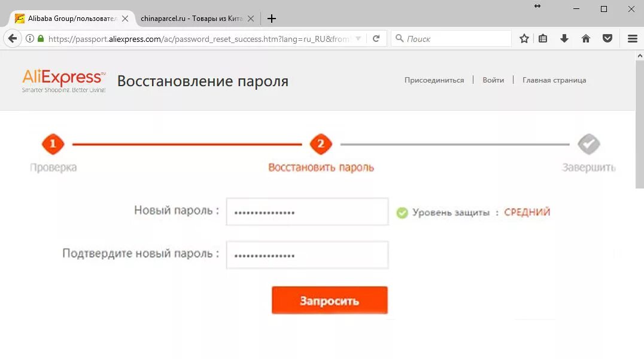Focus the Подтвердите новый пароль field
Screen dimensions: 644x359
pyautogui.click(x=307, y=255)
